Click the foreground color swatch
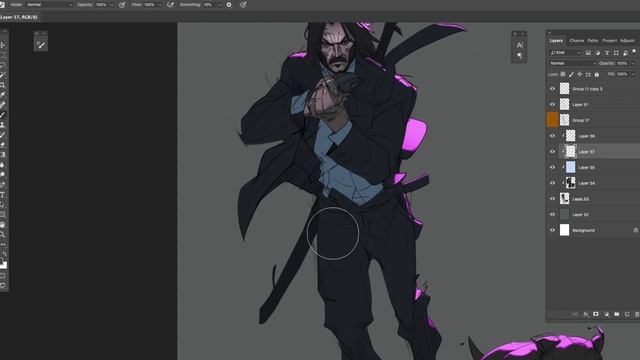This screenshot has width=640, height=360. coord(1,261)
